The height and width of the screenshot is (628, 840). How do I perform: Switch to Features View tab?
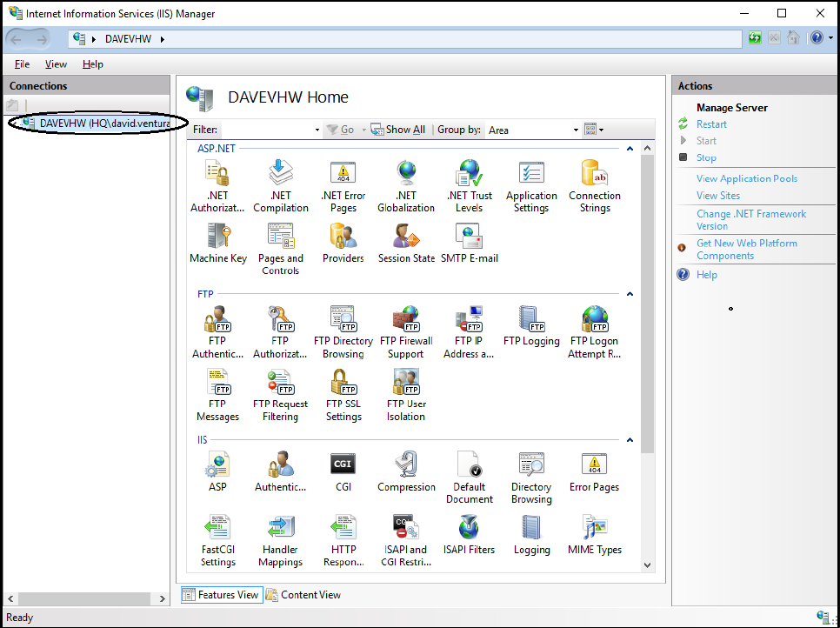[222, 595]
